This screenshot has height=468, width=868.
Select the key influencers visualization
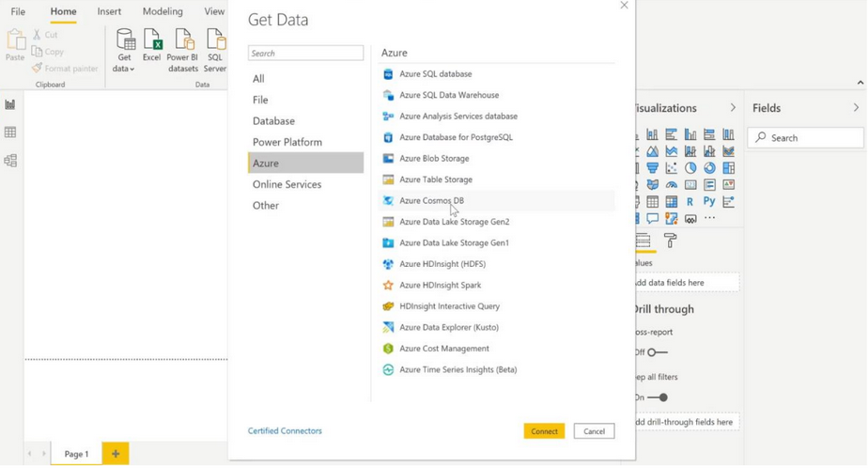coord(729,202)
